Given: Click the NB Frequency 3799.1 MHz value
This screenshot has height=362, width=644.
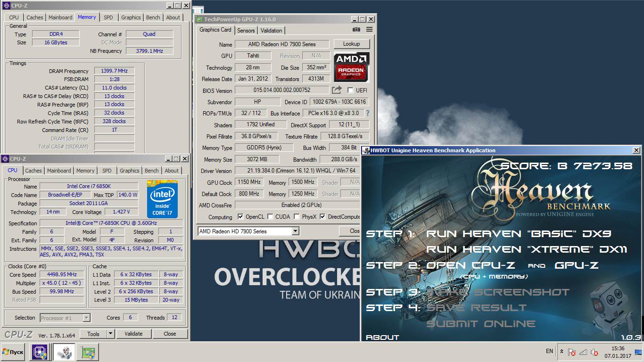Looking at the screenshot, I should tap(149, 51).
